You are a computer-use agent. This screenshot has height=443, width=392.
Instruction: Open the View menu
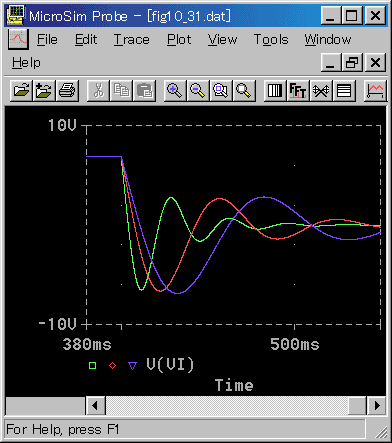222,40
